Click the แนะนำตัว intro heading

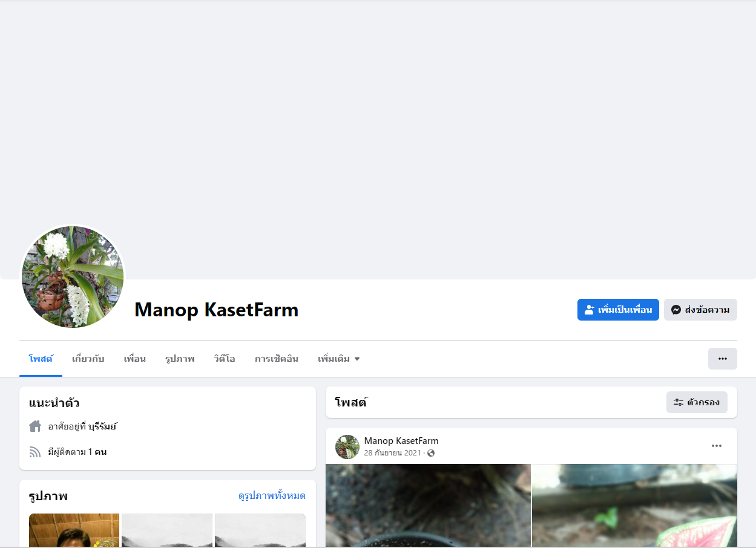click(x=54, y=403)
